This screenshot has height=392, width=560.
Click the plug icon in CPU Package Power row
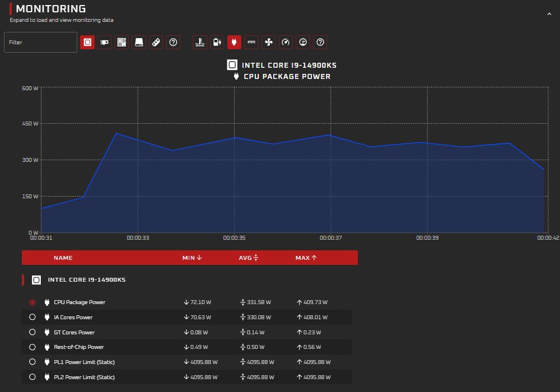[47, 302]
